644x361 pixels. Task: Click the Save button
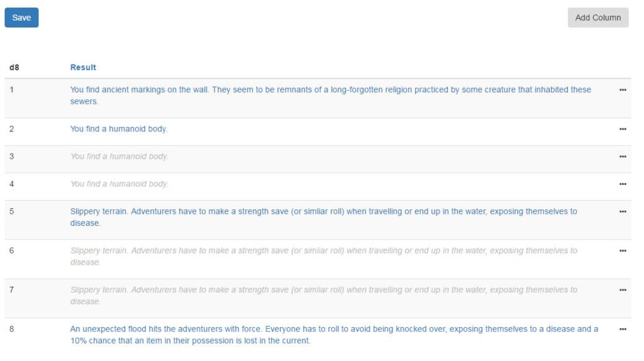[x=21, y=18]
